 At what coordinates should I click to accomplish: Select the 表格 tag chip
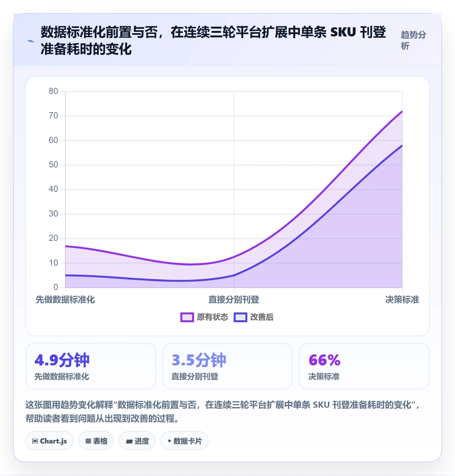[x=96, y=441]
